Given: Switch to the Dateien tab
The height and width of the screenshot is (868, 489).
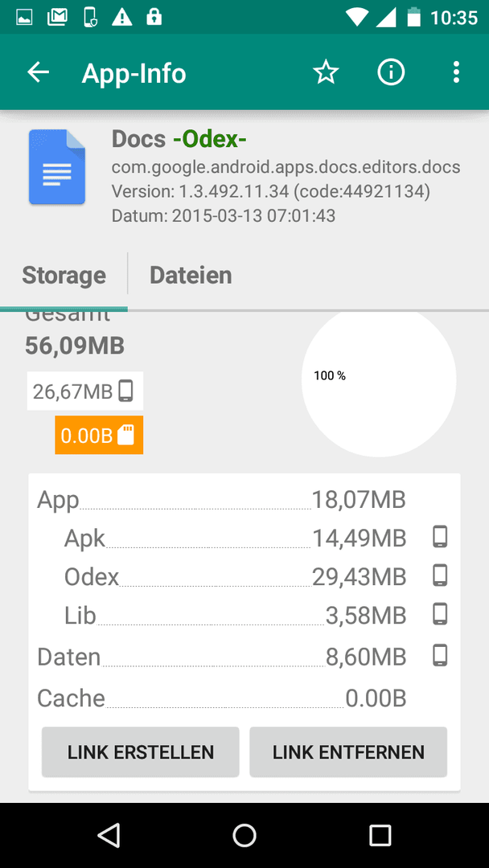Looking at the screenshot, I should point(191,275).
